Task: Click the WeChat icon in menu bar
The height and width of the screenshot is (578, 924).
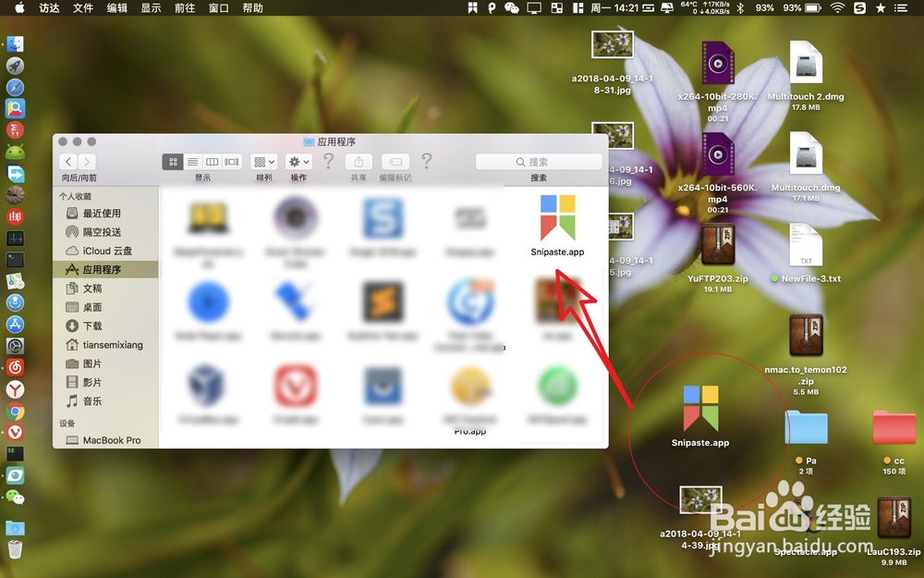Action: pos(512,7)
